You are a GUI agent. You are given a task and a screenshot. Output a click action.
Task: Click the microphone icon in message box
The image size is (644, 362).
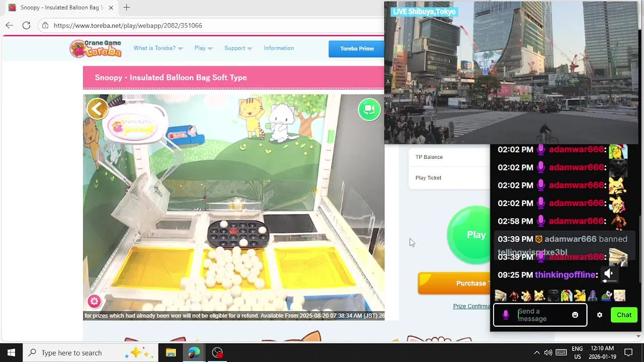tap(506, 315)
